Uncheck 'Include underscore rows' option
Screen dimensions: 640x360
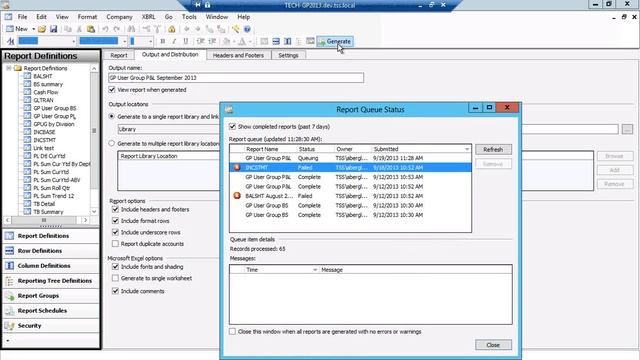115,232
